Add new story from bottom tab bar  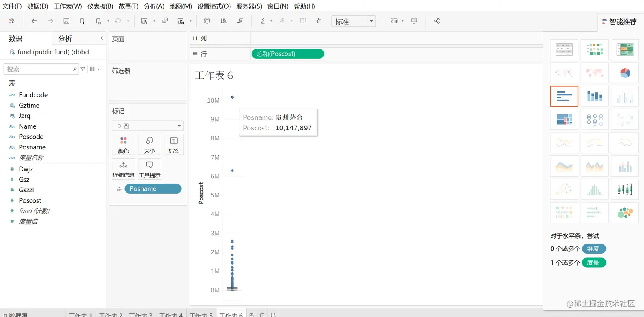point(273,315)
